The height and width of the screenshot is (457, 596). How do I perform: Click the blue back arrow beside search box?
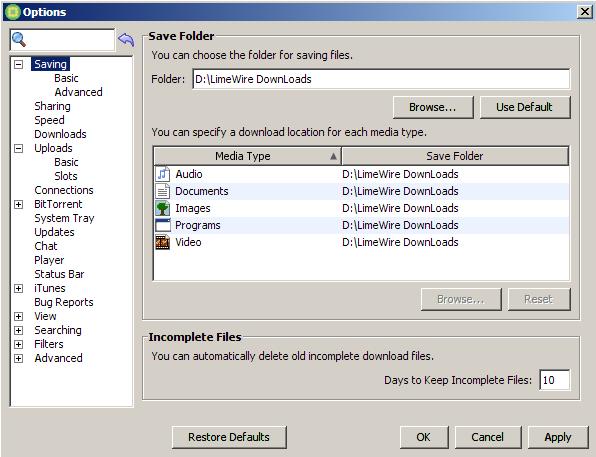click(x=126, y=40)
